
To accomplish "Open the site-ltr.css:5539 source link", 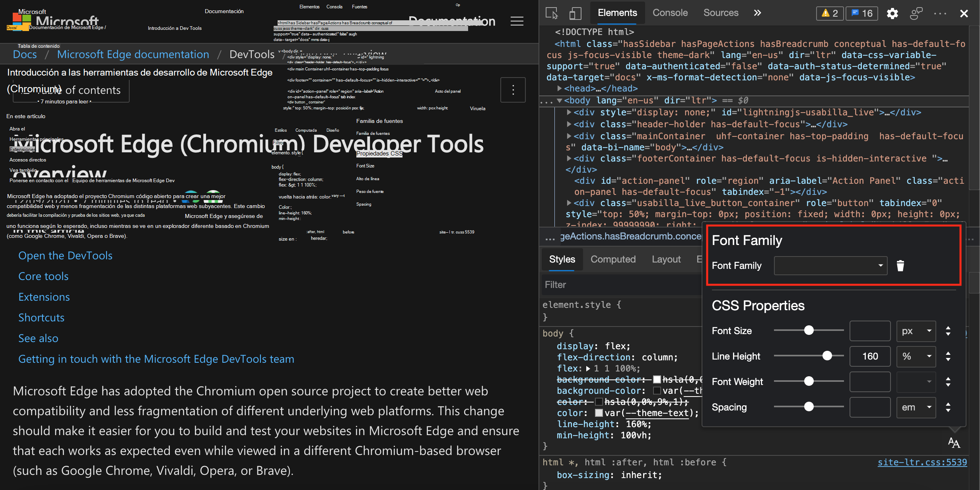I will click(x=922, y=462).
